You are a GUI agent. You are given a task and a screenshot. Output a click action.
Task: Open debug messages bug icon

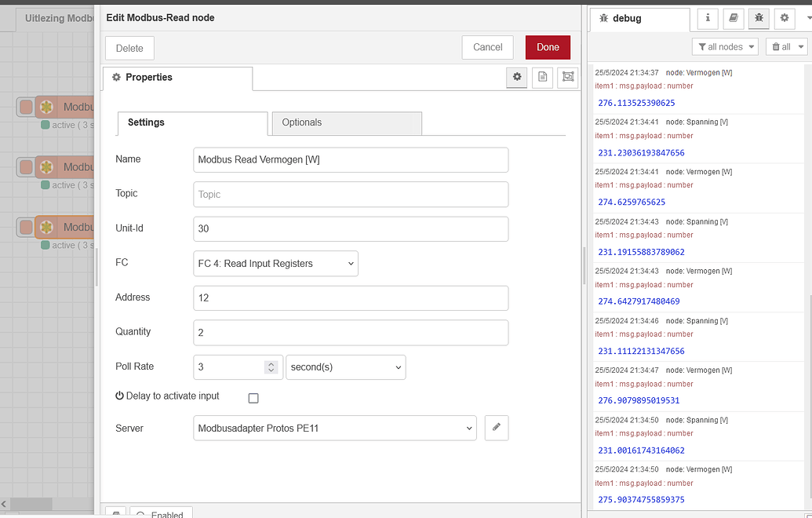tap(759, 18)
